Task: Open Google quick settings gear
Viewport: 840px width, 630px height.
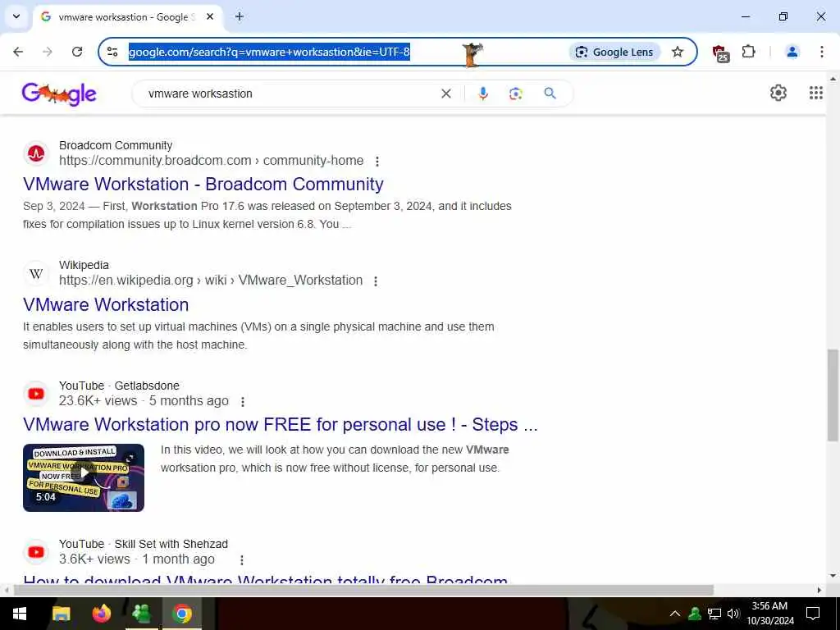Action: tap(778, 93)
